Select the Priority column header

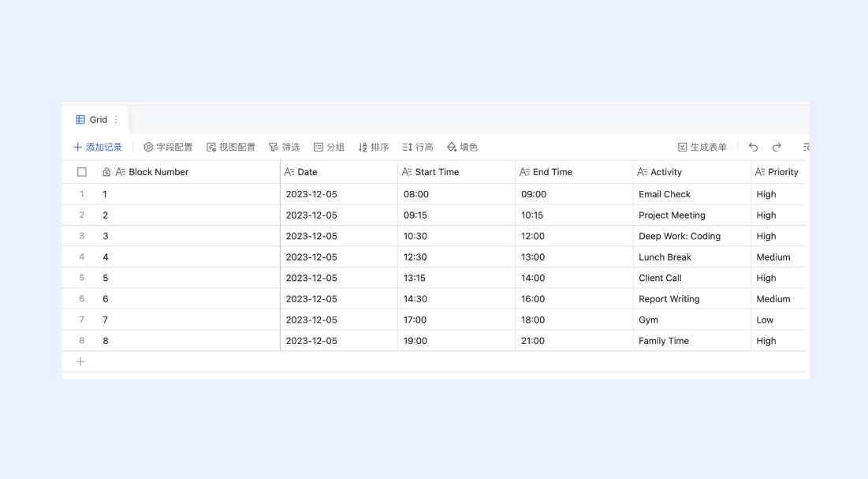(778, 172)
